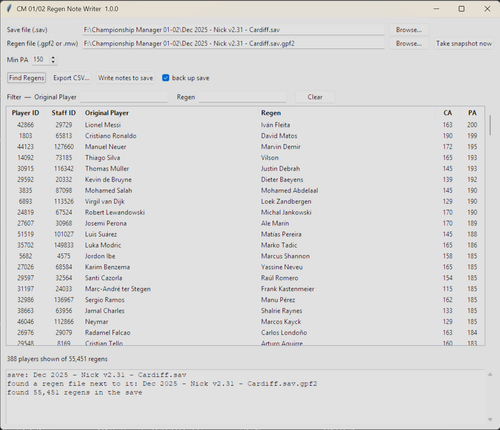The height and width of the screenshot is (430, 500).
Task: Click the PA value 200 cell
Action: click(x=472, y=125)
